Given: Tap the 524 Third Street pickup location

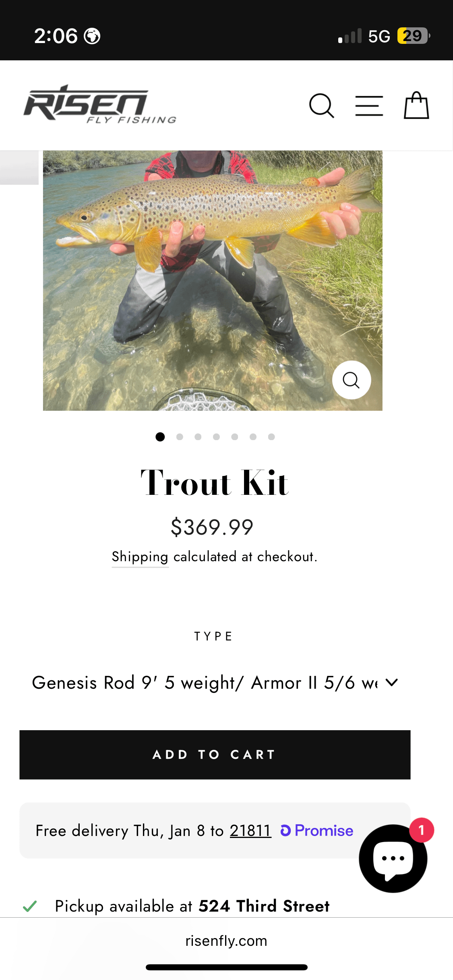Looking at the screenshot, I should 264,906.
